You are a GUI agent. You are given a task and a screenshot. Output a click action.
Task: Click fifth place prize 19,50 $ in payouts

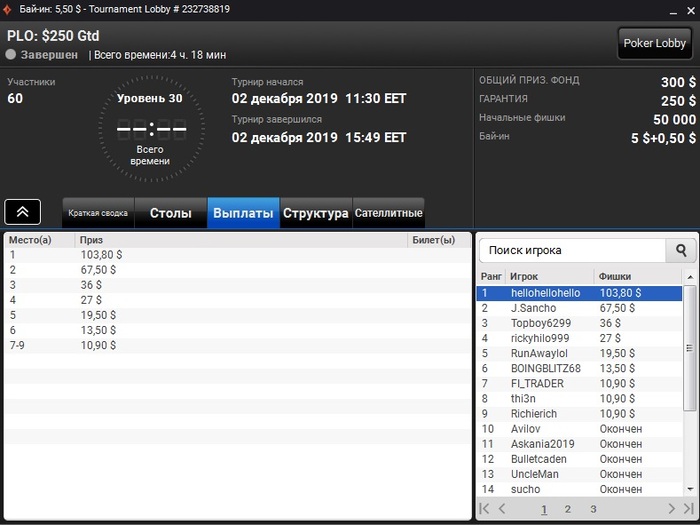98,315
